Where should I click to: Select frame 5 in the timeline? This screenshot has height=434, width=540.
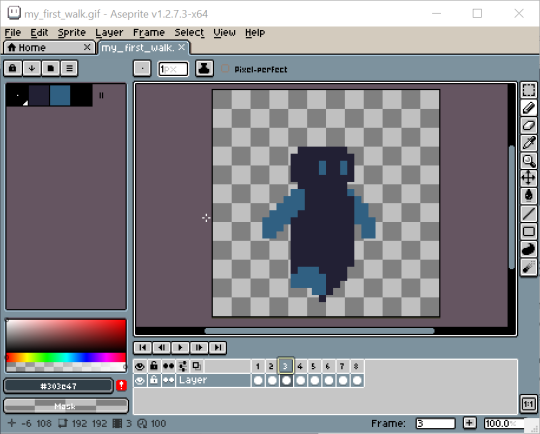[314, 366]
